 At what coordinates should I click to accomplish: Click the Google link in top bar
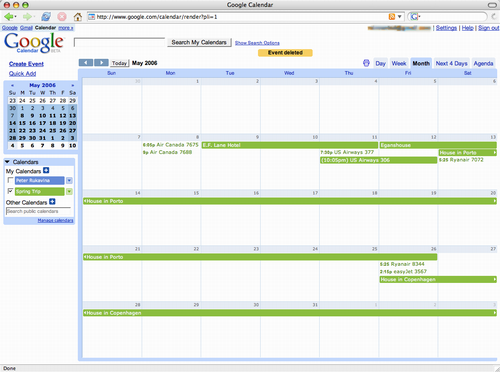tap(10, 28)
